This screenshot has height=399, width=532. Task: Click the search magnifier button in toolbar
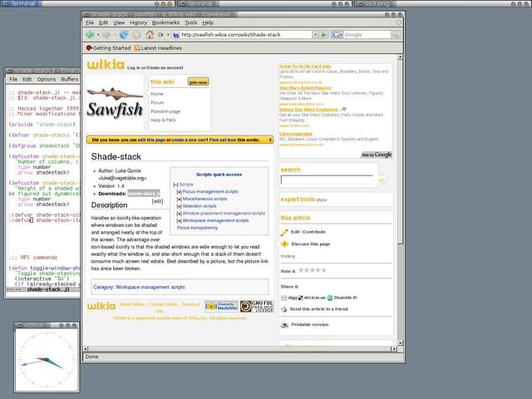(x=396, y=35)
